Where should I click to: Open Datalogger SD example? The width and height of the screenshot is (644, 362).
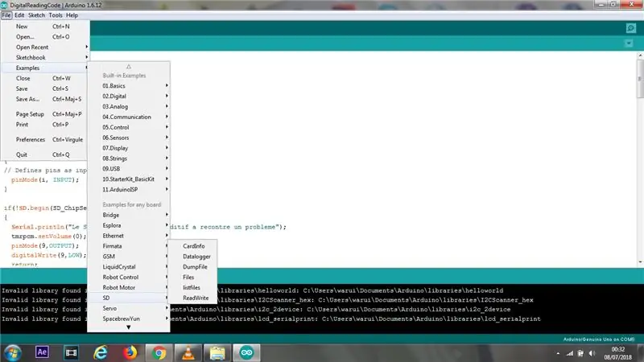(x=193, y=257)
